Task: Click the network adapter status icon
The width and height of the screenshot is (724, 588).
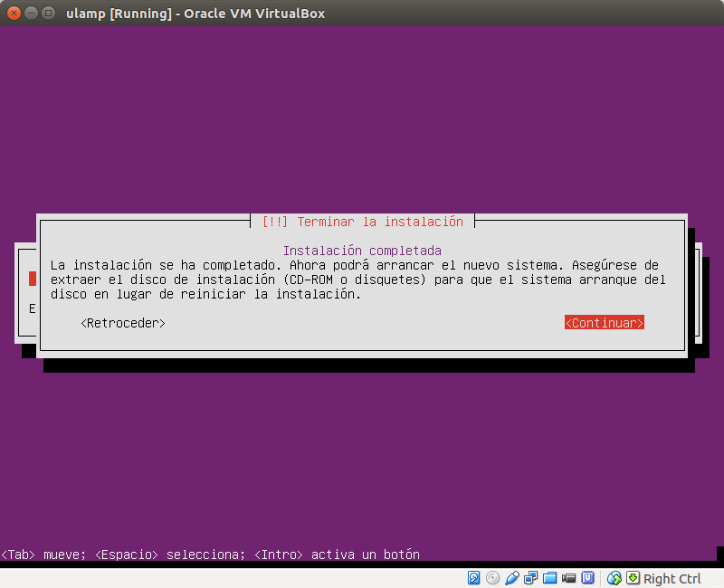Action: coord(532,577)
